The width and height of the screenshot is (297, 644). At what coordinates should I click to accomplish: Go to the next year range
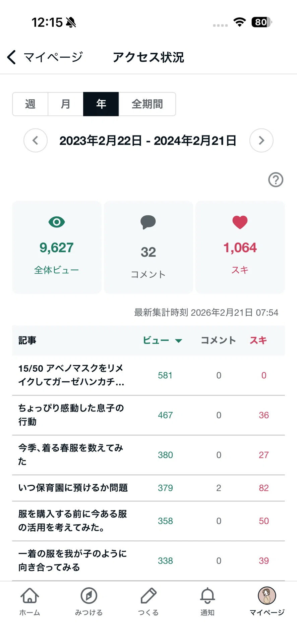coord(261,140)
